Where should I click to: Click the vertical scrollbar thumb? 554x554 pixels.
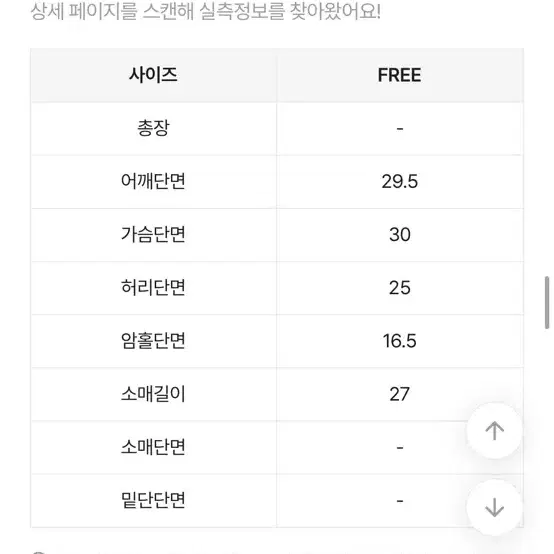[x=547, y=303]
